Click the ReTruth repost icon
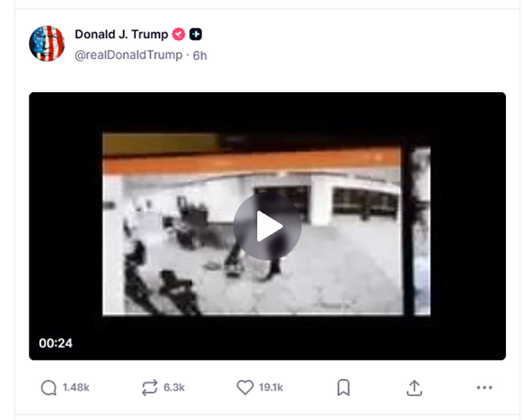Screen dimensions: 523x420 click(x=149, y=387)
